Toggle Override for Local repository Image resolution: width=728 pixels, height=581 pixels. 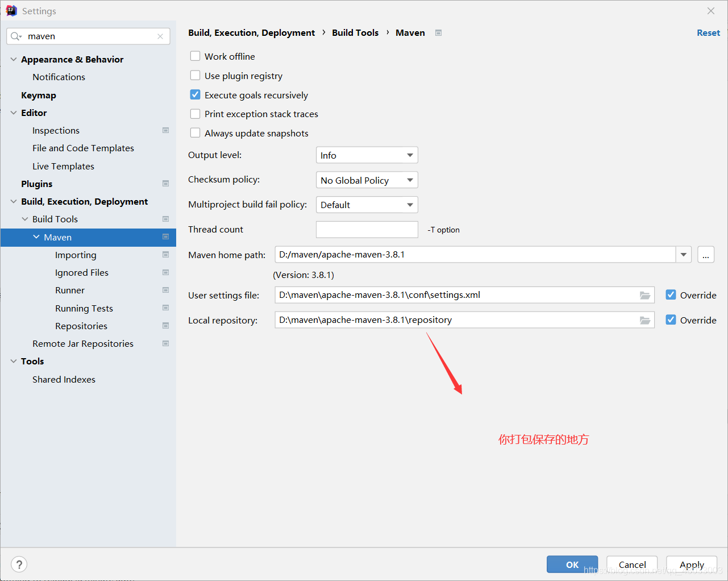point(671,320)
